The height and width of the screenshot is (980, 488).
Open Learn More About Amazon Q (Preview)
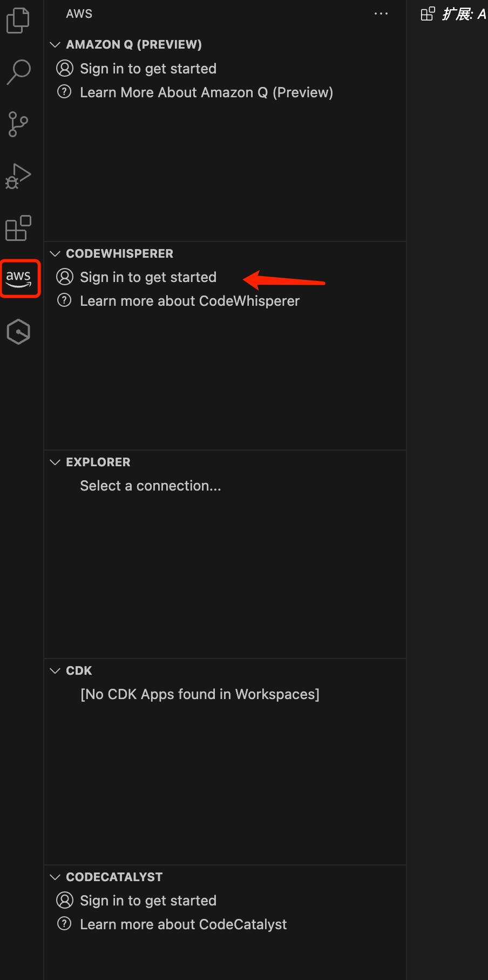[206, 92]
